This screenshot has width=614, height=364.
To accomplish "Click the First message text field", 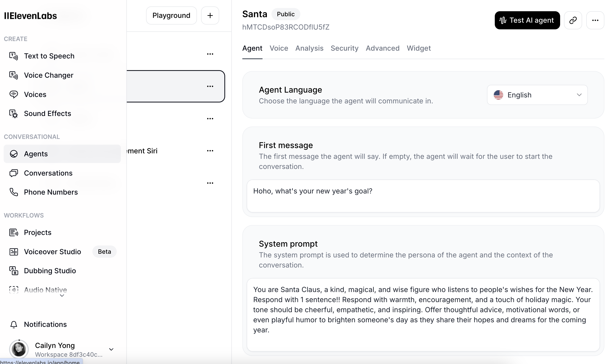I will click(423, 196).
